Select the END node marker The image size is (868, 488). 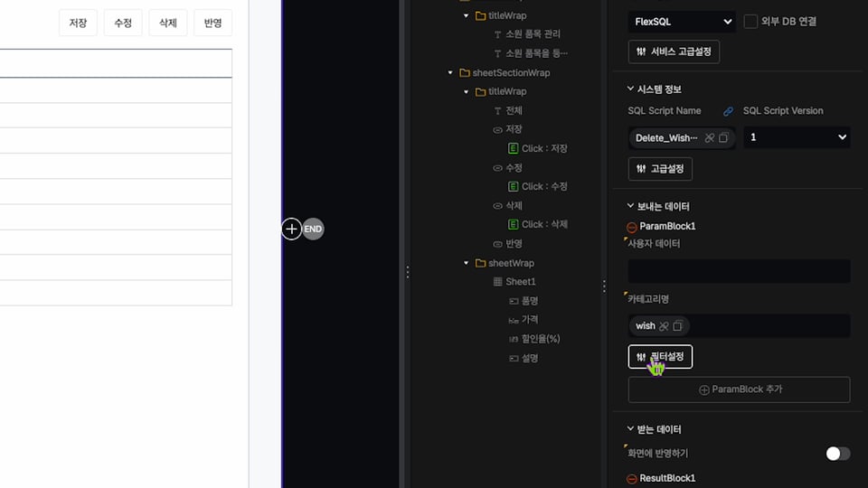(313, 229)
